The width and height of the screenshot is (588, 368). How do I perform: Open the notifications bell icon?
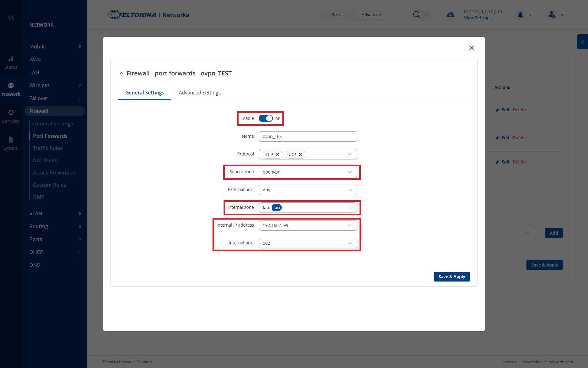coord(520,15)
